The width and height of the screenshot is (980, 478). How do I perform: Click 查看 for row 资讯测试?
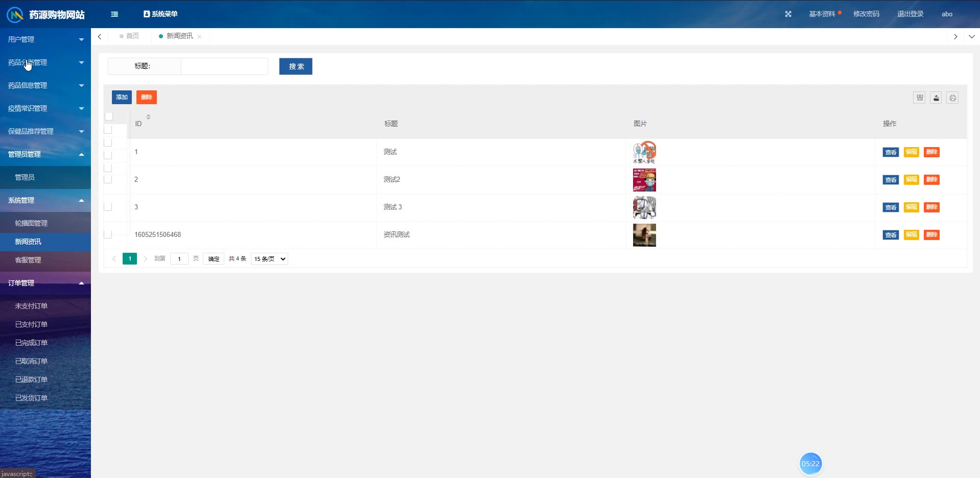pos(891,235)
